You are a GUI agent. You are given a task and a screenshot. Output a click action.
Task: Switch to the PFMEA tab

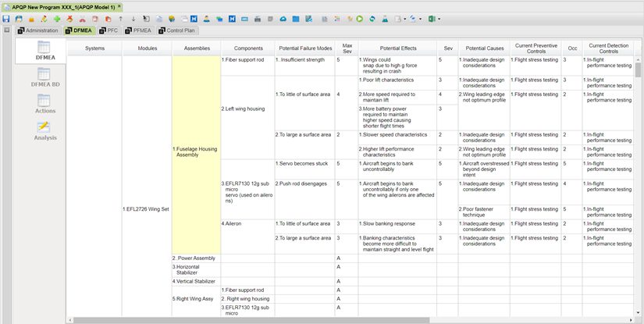coord(138,30)
